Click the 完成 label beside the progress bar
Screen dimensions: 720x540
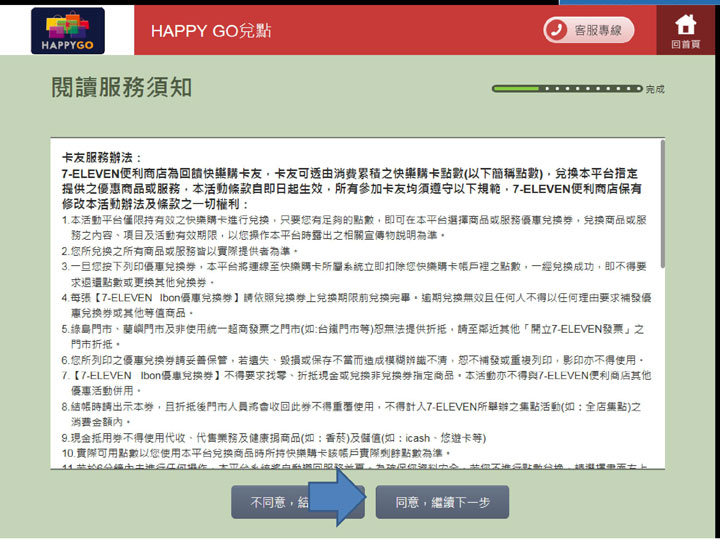coord(655,89)
